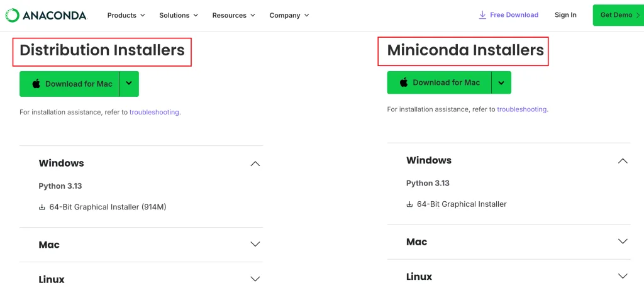
Task: Open the Miniconda download options dropdown arrow
Action: 501,82
